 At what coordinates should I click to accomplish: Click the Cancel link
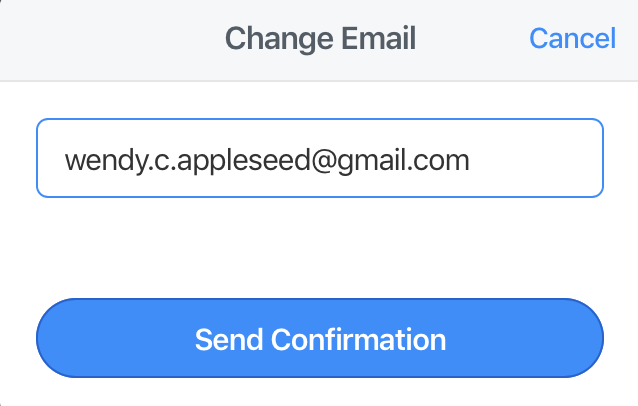click(x=572, y=39)
